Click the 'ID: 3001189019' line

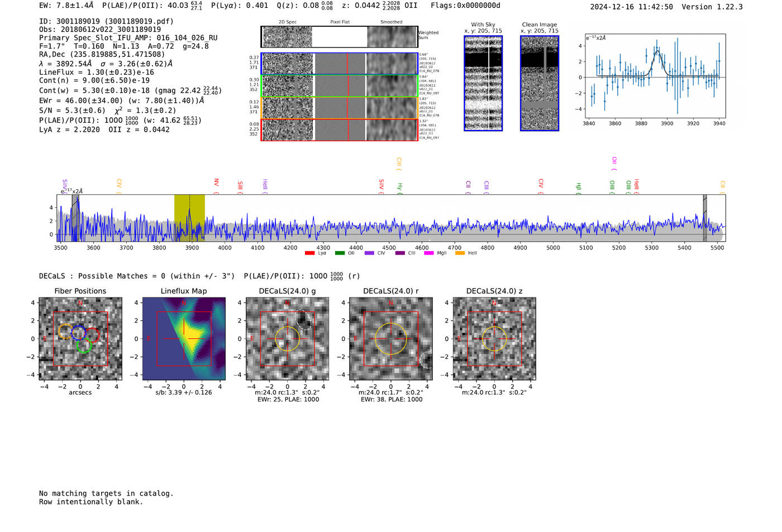coord(106,21)
